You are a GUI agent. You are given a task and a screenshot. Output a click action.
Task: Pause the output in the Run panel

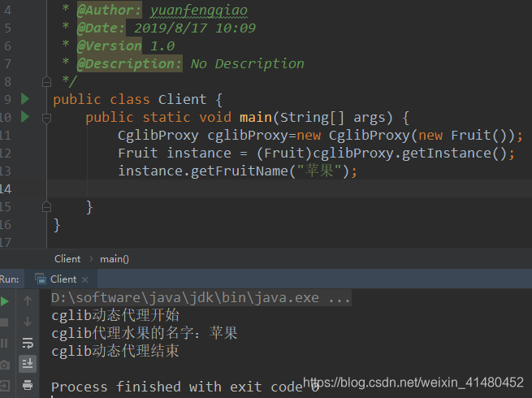tap(4, 343)
